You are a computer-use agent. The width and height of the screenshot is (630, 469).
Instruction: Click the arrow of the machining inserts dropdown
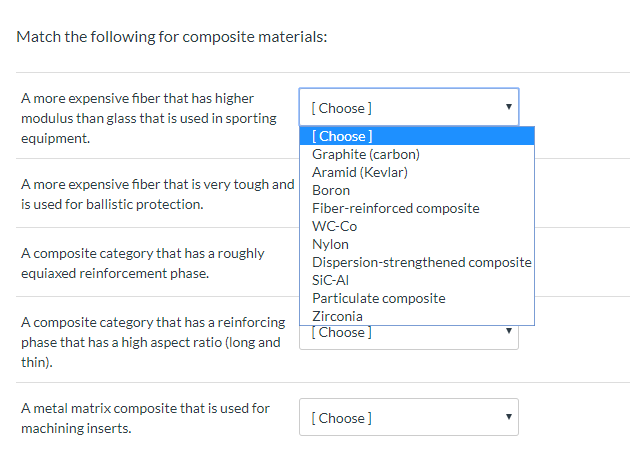(508, 418)
